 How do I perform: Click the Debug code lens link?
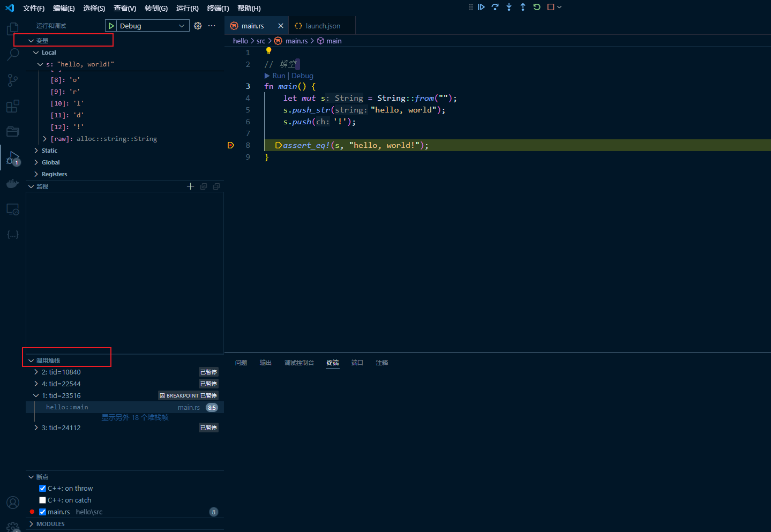pos(302,76)
